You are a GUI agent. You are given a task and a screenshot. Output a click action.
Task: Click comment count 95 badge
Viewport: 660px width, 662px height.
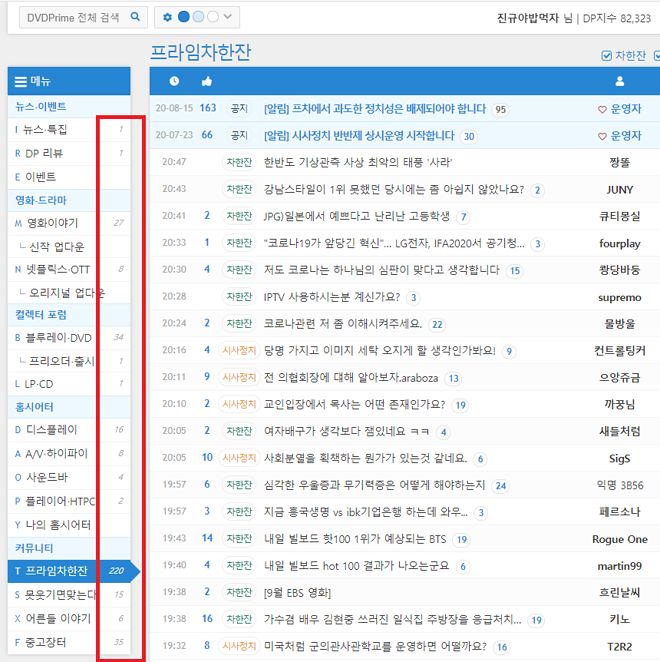[500, 110]
